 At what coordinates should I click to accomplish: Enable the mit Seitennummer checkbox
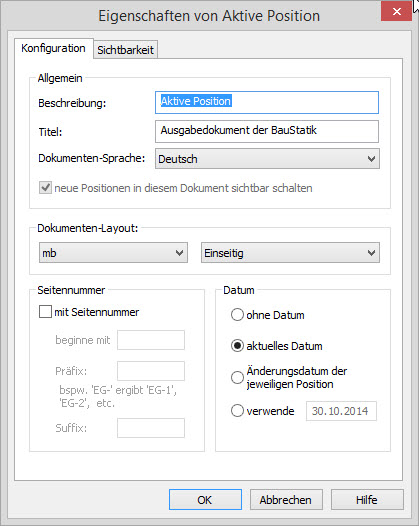[45, 312]
